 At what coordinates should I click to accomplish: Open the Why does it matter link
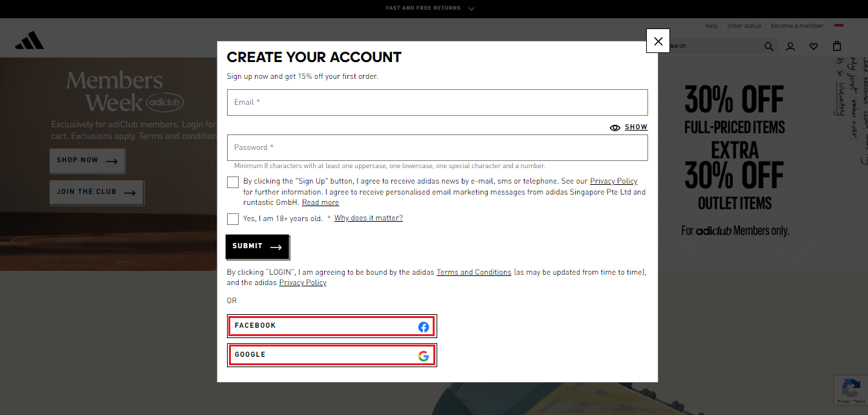369,218
